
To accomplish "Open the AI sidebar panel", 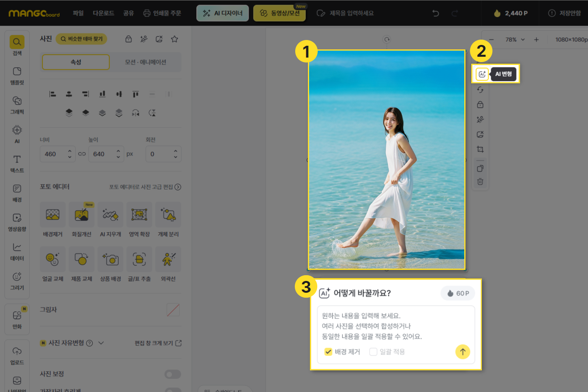I will pyautogui.click(x=17, y=134).
